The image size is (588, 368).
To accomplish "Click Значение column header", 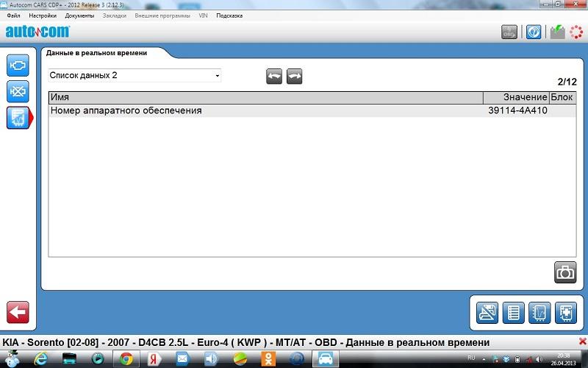I will tap(517, 98).
